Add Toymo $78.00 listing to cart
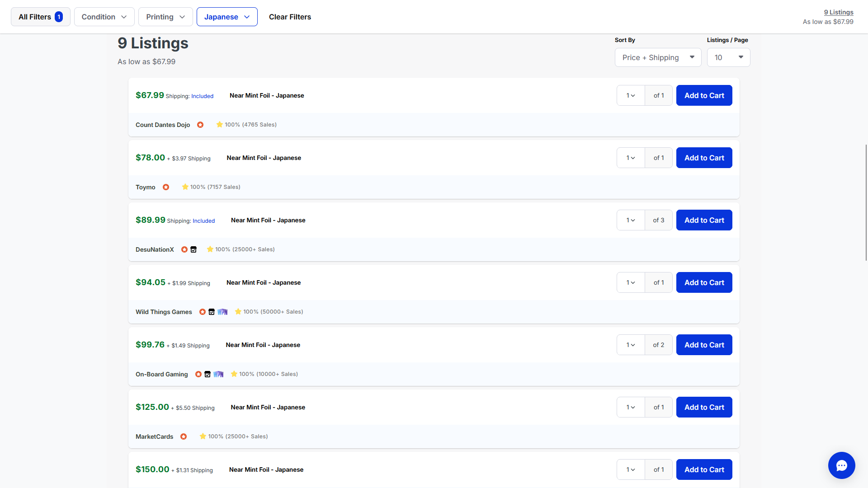This screenshot has height=488, width=868. 704,158
